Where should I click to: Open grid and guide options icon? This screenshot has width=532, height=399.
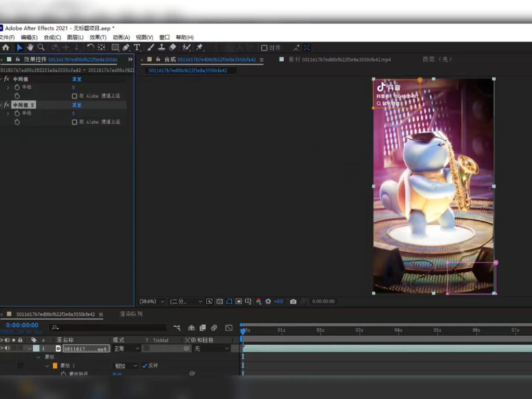pyautogui.click(x=248, y=301)
